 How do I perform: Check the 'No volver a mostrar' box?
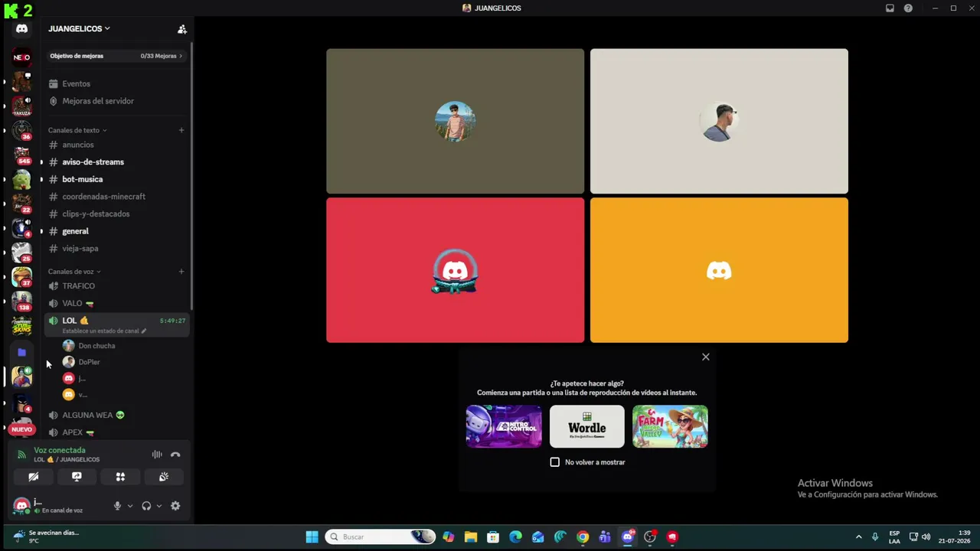pos(555,462)
